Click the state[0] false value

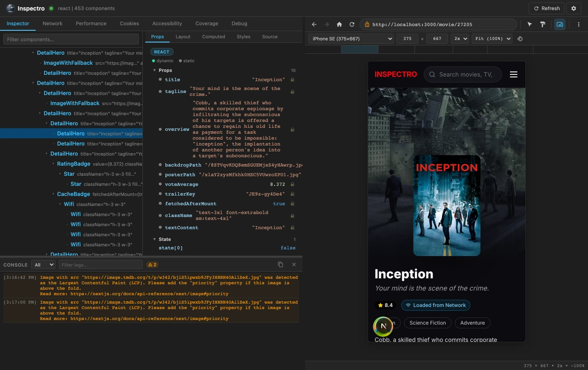pyautogui.click(x=288, y=248)
